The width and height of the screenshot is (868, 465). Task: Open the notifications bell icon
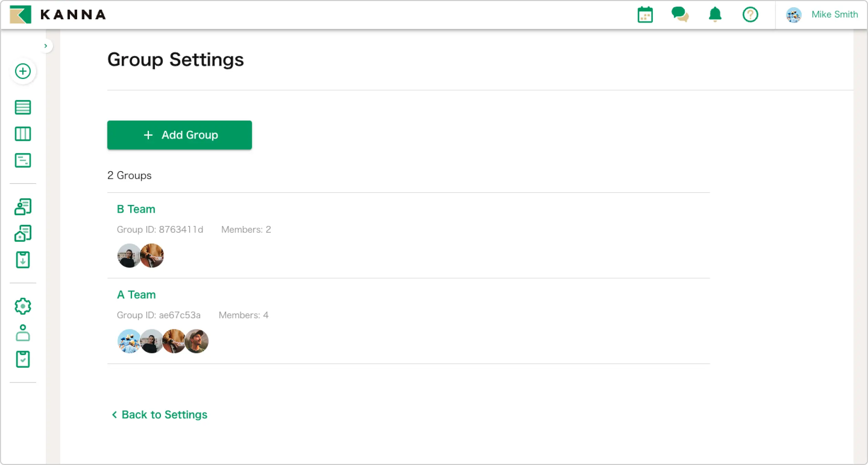click(x=715, y=15)
